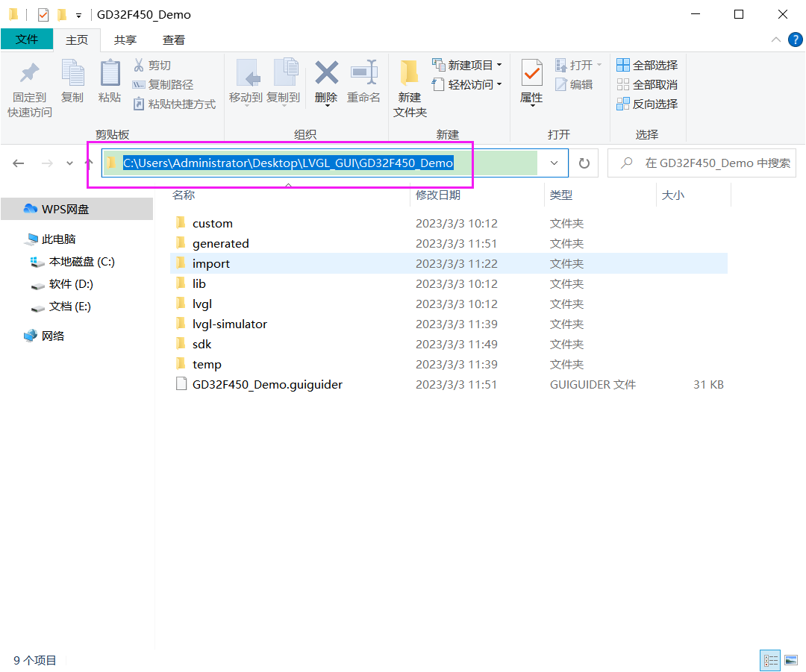Select the generated folder

(x=449, y=244)
